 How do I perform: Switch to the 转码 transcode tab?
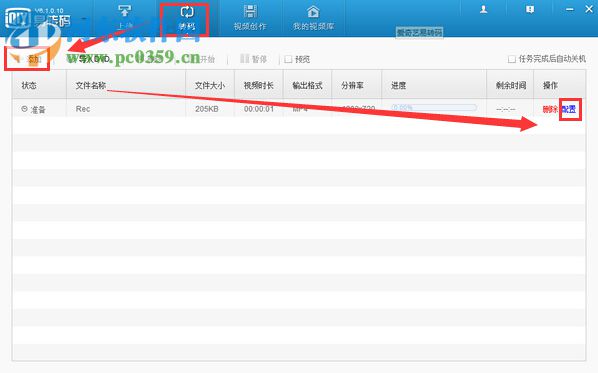pyautogui.click(x=186, y=18)
